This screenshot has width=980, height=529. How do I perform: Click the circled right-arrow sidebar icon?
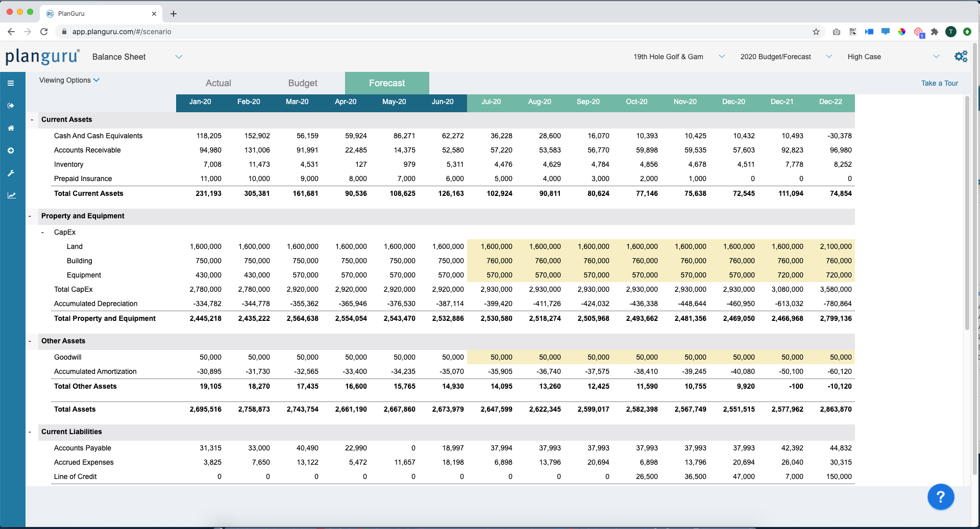(11, 150)
